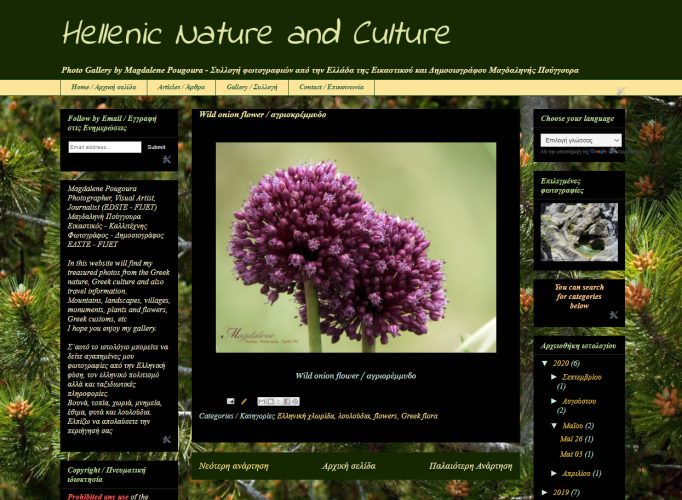This screenshot has height=500, width=682.
Task: Open the Επιλογή γλώσσας language dropdown
Action: 581,140
